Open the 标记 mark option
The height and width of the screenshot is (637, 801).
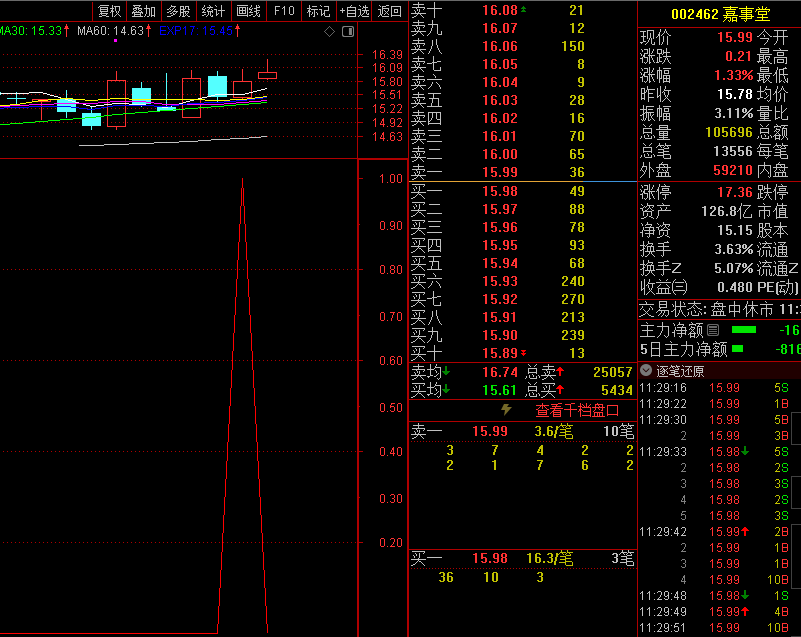pos(318,11)
